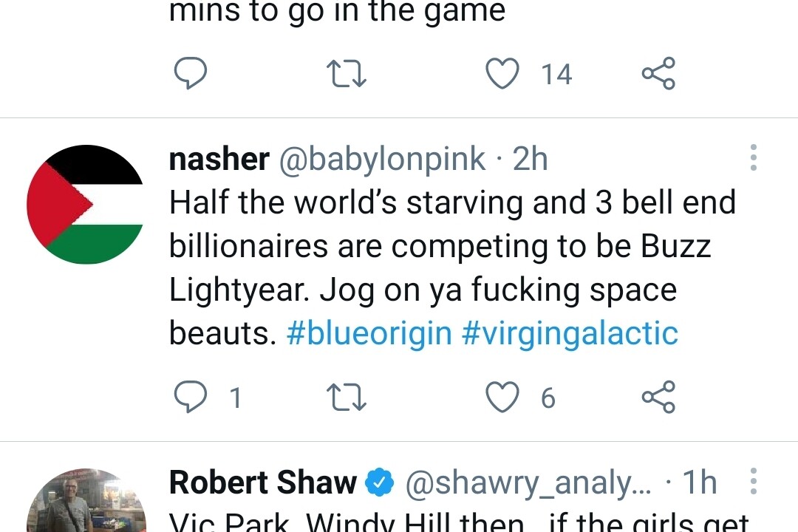Open the #virgingalactic hashtag
This screenshot has height=532, width=798.
point(570,333)
